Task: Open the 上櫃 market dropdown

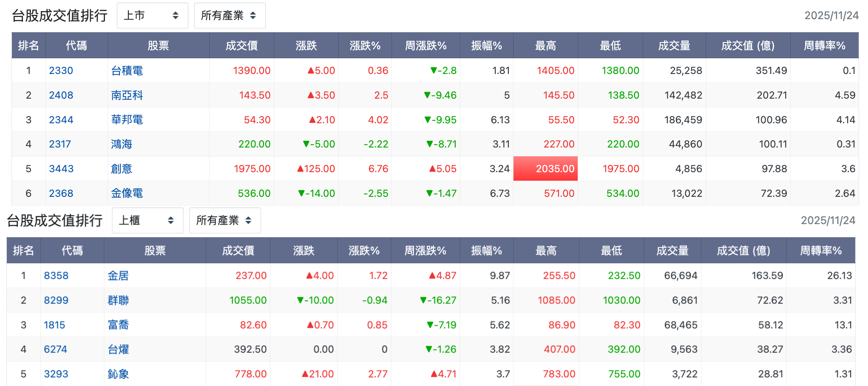Action: pyautogui.click(x=148, y=221)
